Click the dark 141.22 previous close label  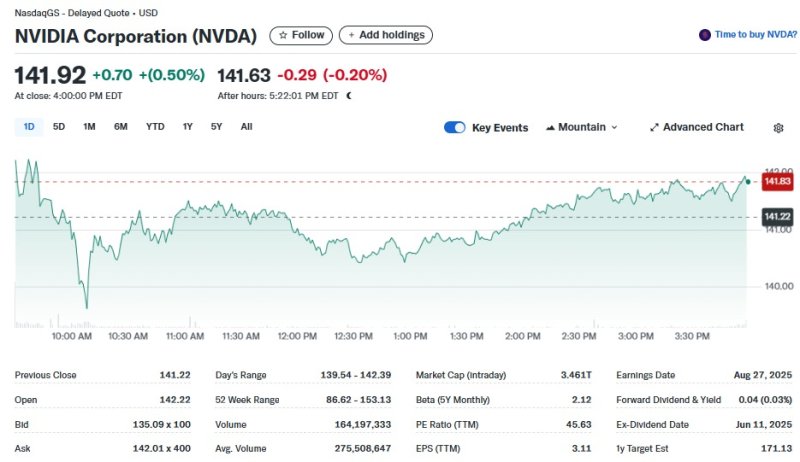click(x=777, y=217)
